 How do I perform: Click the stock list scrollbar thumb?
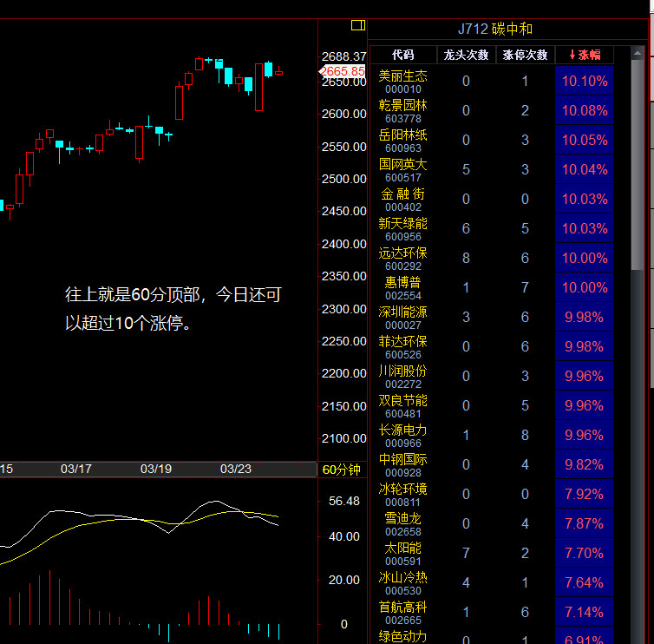point(637,165)
